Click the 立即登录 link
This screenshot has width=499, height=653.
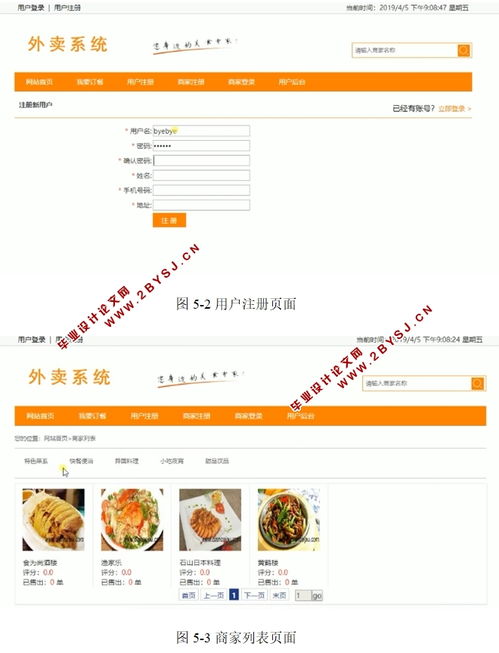[x=454, y=109]
